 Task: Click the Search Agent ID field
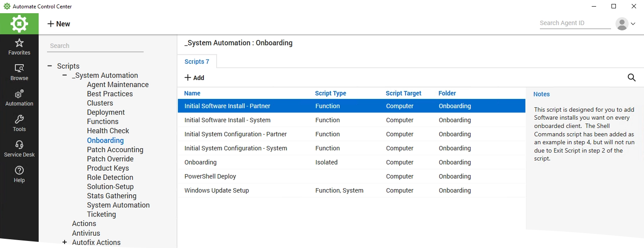click(575, 23)
